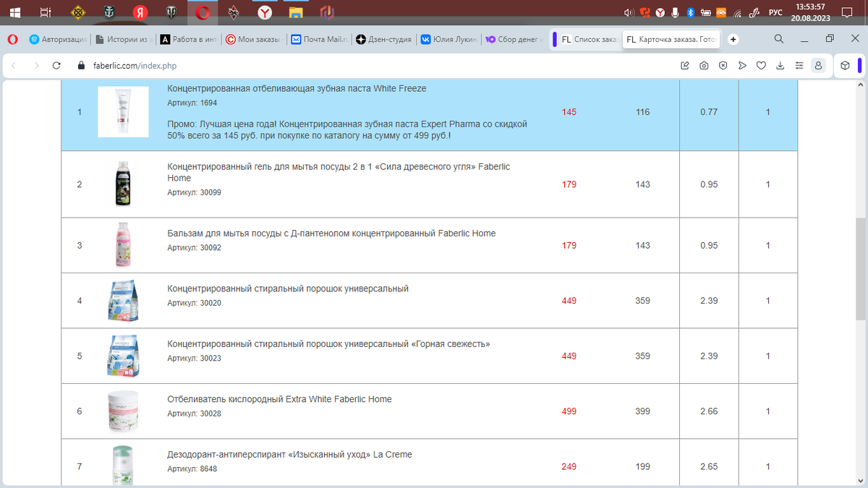Image resolution: width=868 pixels, height=488 pixels.
Task: Click Артикул: 30099 text
Action: point(194,192)
